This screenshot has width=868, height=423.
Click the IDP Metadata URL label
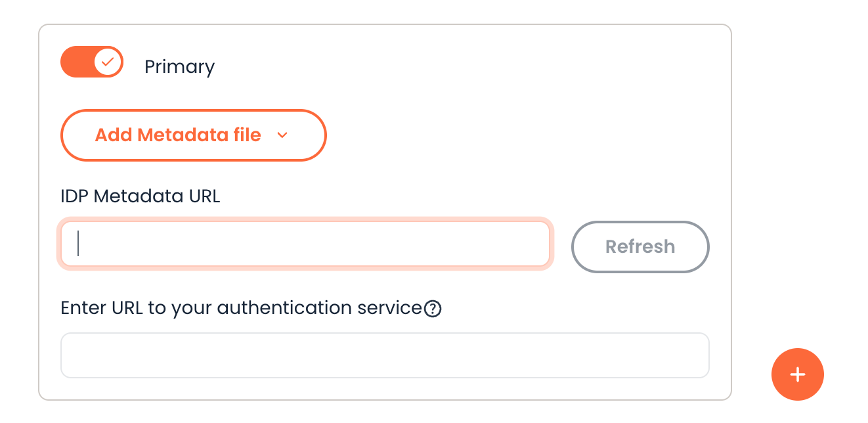[x=141, y=196]
